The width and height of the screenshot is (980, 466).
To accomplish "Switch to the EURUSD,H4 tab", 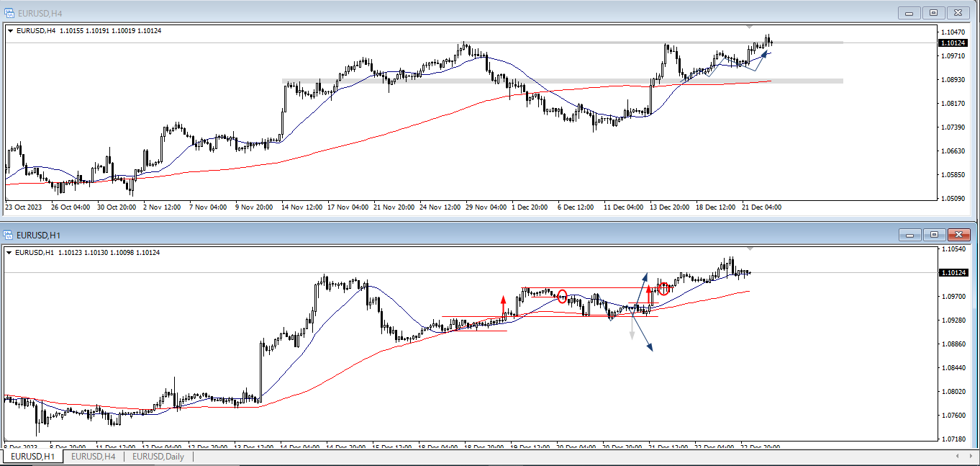I will (x=94, y=457).
